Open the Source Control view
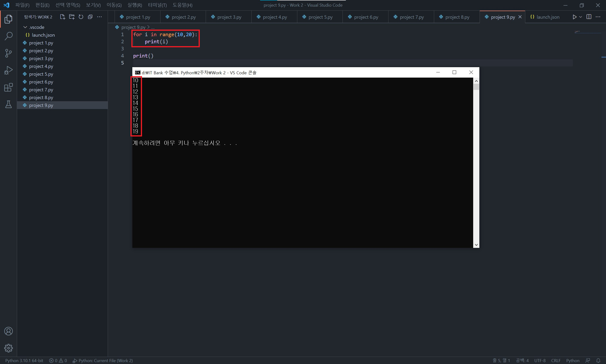 pos(8,53)
